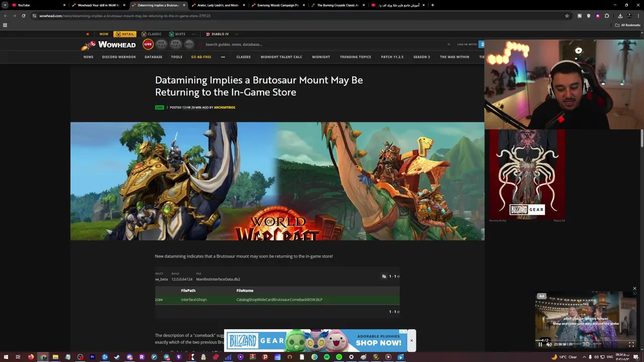644x362 pixels.
Task: Click the red LIVE version button
Action: tap(148, 44)
